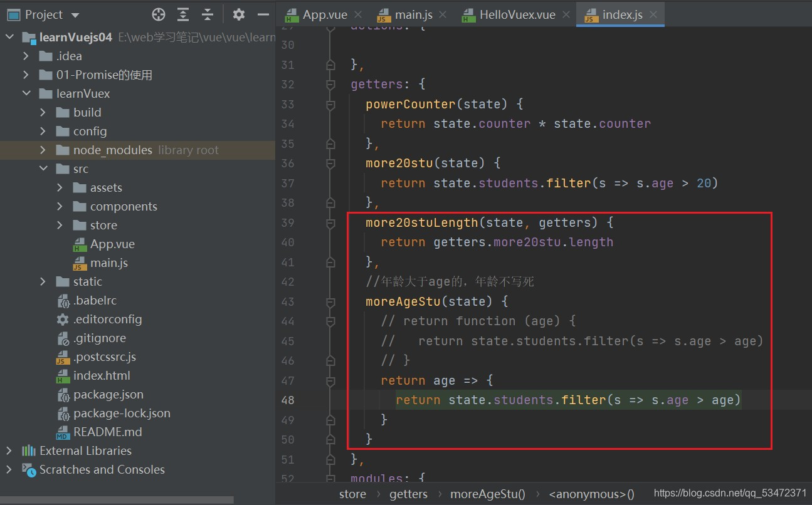Collapse the learnVuex folder
The height and width of the screenshot is (505, 812).
point(26,93)
